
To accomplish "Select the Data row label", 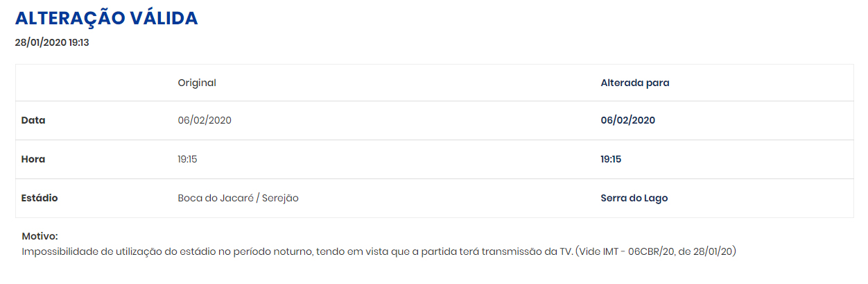I will click(x=33, y=120).
